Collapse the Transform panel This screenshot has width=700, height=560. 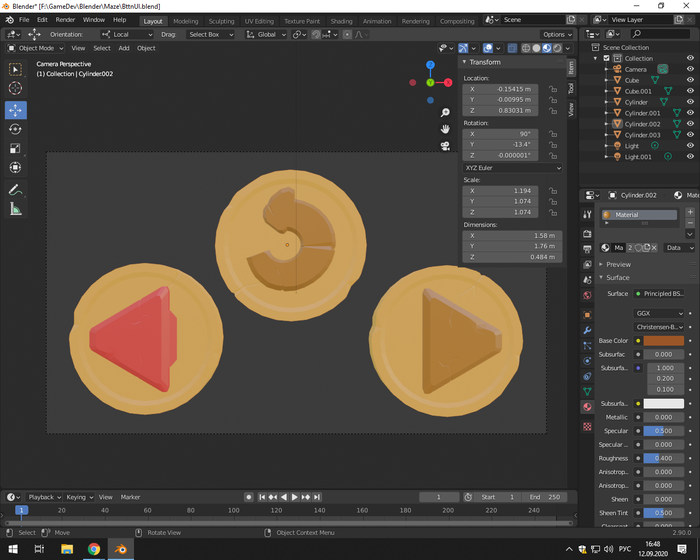485,62
